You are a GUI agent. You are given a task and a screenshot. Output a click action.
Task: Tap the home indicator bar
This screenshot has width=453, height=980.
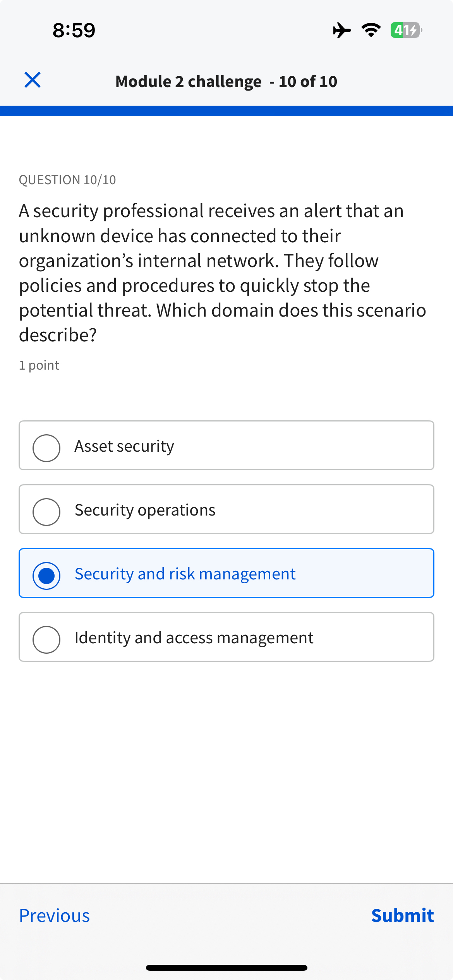[x=226, y=968]
